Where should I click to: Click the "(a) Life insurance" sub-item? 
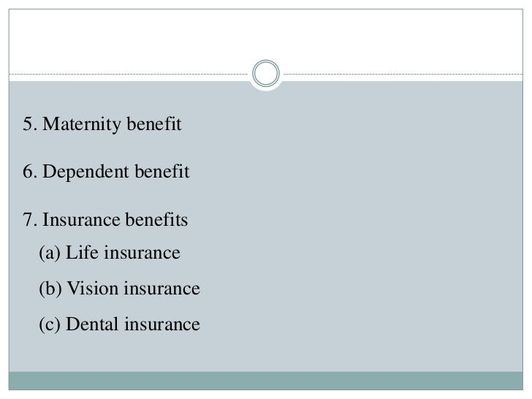[110, 253]
